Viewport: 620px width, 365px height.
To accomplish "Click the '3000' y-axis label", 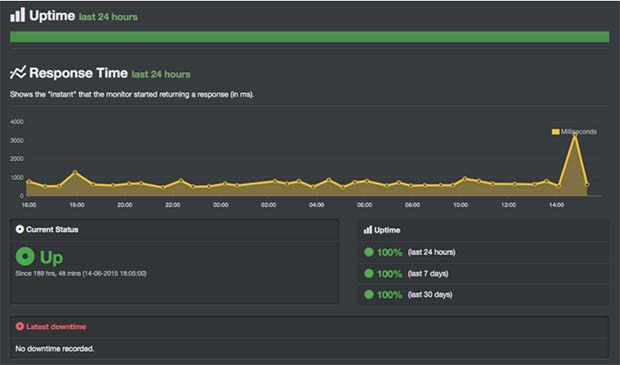I will (x=17, y=140).
